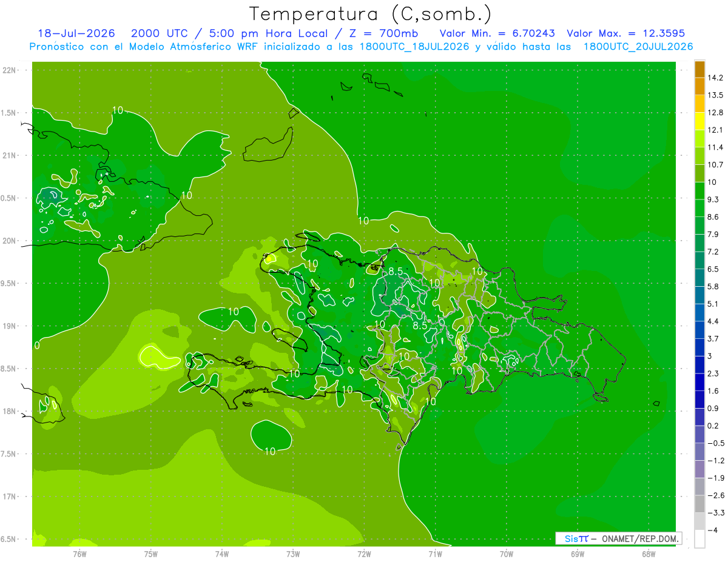Click the '12.8' colorbar value
Screen dimensions: 728x562
pos(716,112)
